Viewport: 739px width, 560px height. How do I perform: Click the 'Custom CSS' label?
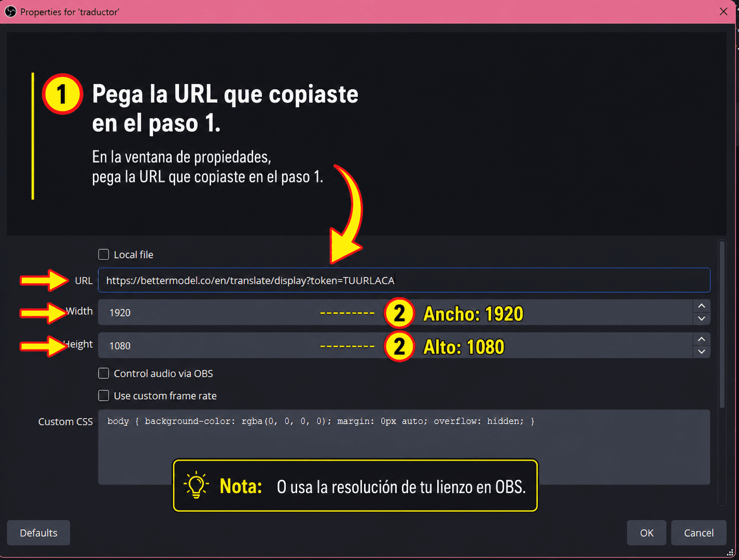pyautogui.click(x=65, y=421)
